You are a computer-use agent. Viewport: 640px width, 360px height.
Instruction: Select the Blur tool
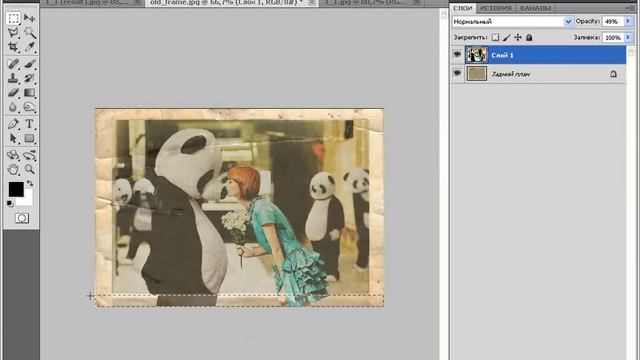(x=13, y=107)
